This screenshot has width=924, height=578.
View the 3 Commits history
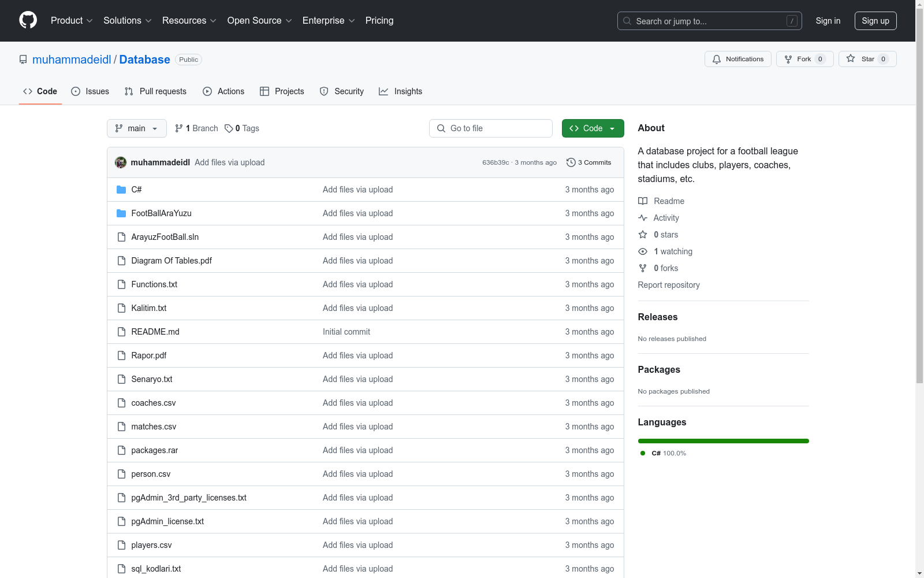[589, 162]
